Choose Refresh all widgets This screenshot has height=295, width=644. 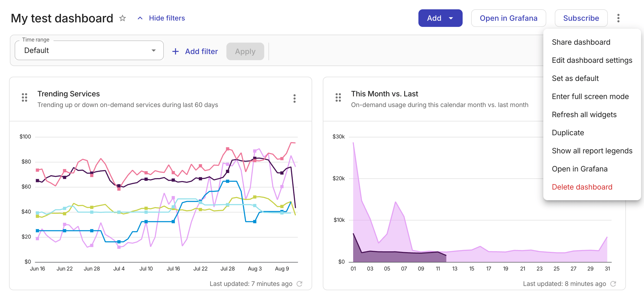pos(584,114)
